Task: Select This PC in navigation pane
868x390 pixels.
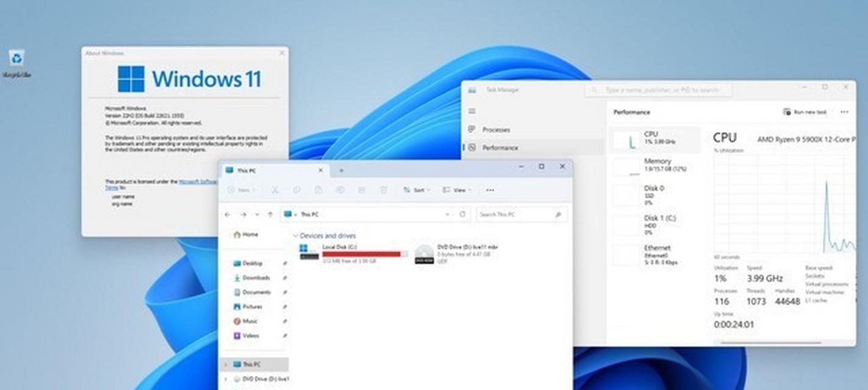Action: [x=254, y=364]
